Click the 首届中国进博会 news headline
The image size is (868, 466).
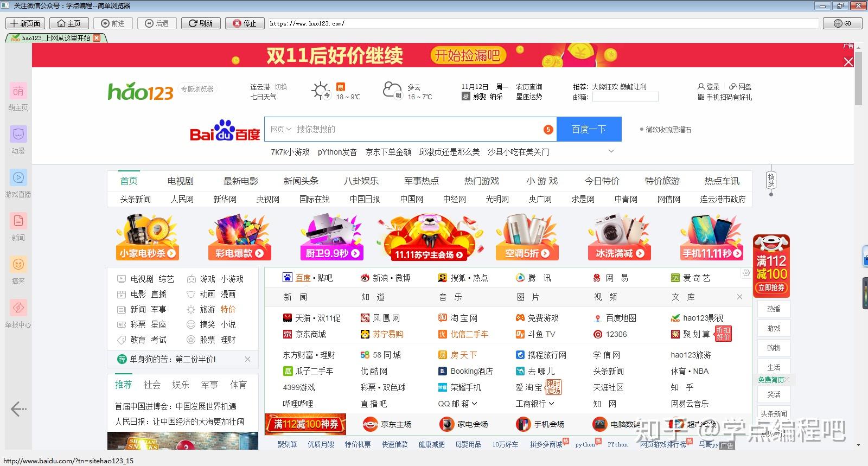(x=175, y=406)
